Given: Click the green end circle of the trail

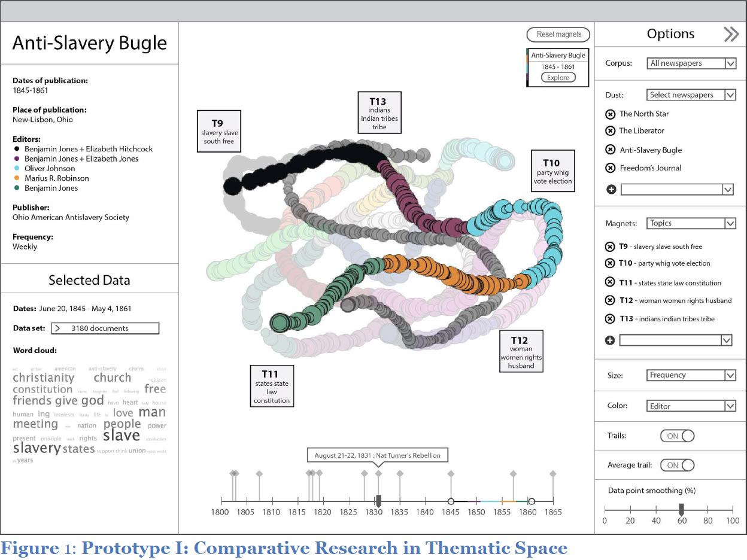Looking at the screenshot, I should pos(279,322).
